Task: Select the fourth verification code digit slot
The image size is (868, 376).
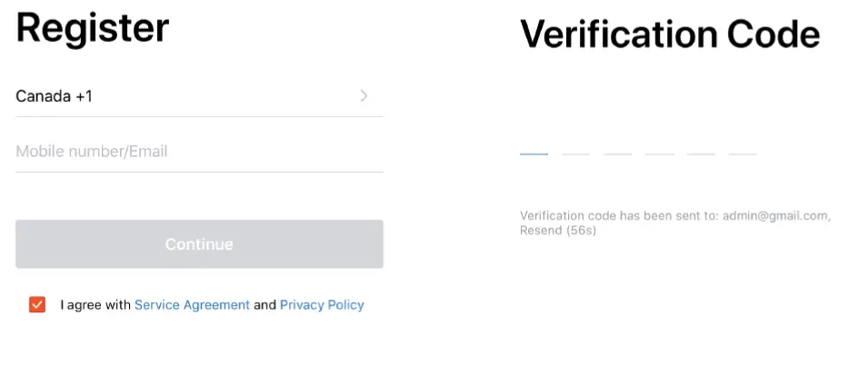Action: (x=659, y=145)
